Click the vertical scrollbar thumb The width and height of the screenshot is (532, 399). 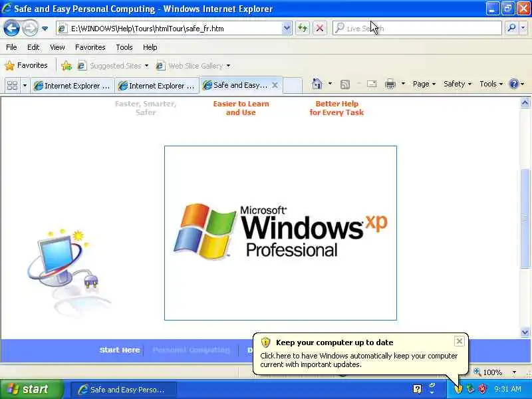tap(525, 217)
